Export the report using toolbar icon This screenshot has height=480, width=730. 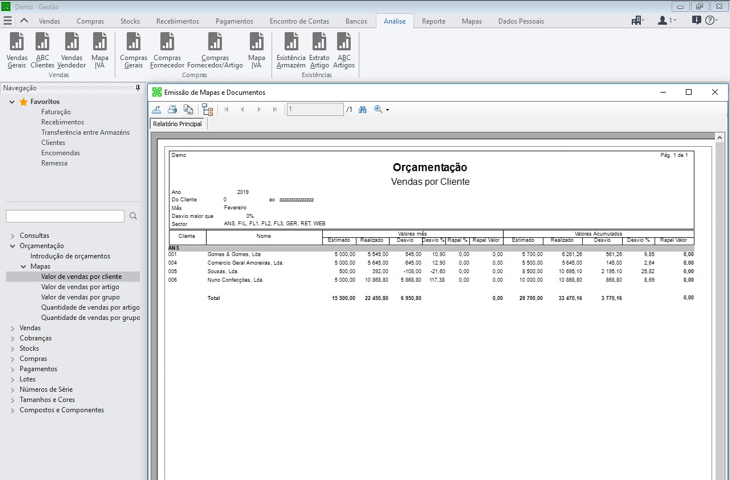(x=157, y=110)
